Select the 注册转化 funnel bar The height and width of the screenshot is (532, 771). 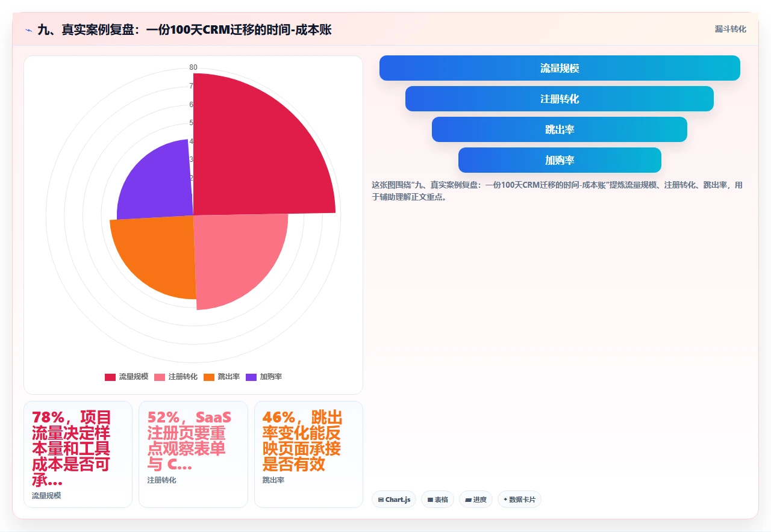tap(560, 99)
